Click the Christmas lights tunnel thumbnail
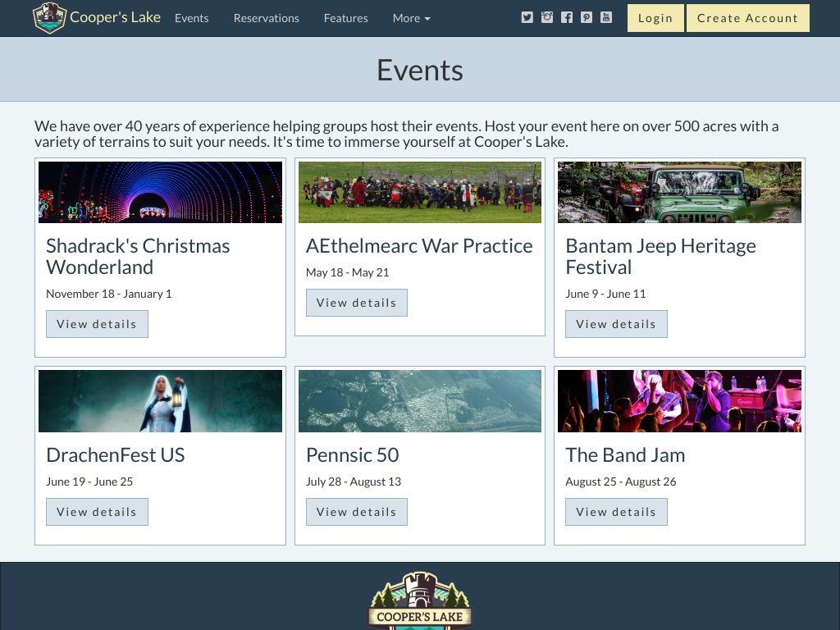 pos(160,192)
